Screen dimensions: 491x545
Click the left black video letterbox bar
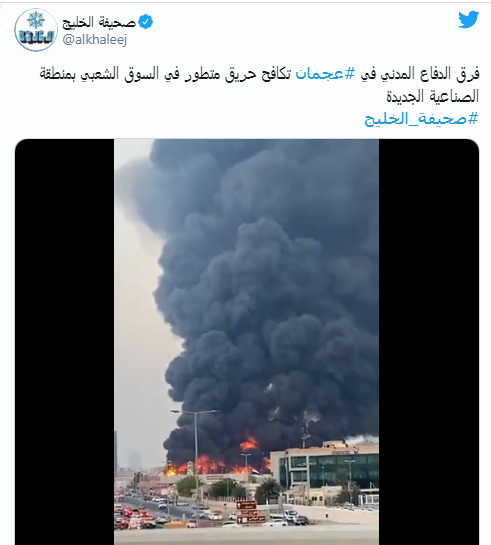65,342
